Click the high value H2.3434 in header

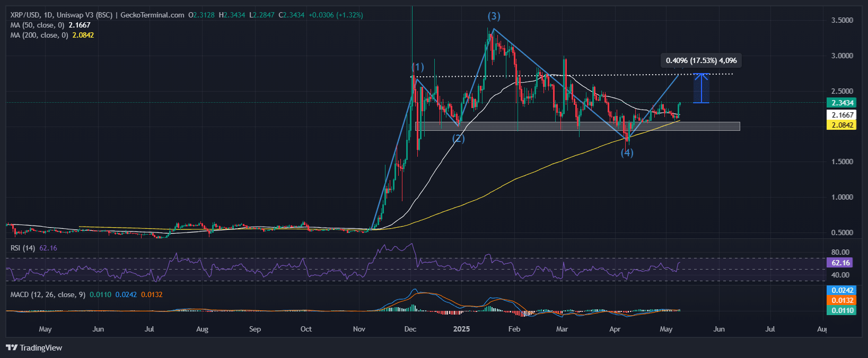[232, 15]
